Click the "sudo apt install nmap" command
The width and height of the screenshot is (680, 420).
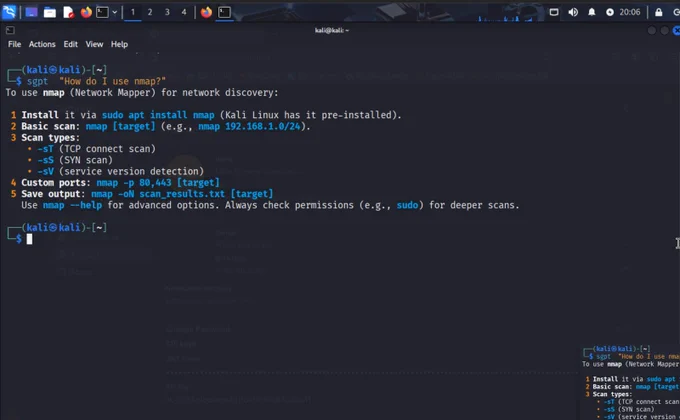tap(158, 115)
